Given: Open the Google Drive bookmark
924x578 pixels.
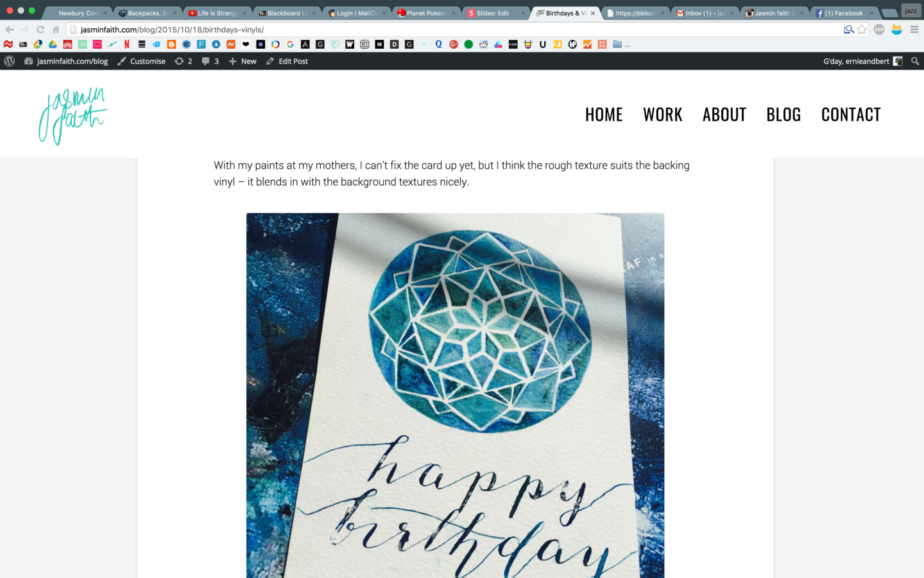Looking at the screenshot, I should [x=53, y=44].
